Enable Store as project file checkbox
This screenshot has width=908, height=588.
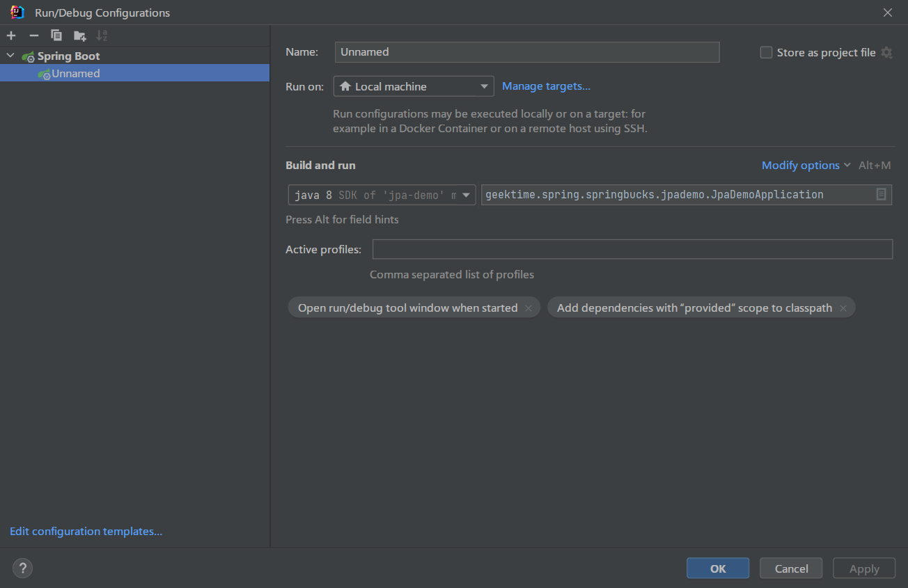[766, 52]
